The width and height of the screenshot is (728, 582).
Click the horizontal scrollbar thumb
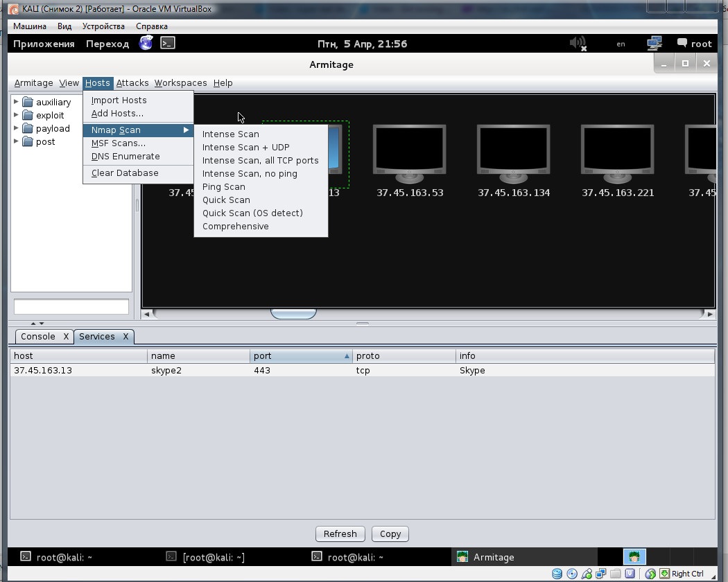coord(293,314)
